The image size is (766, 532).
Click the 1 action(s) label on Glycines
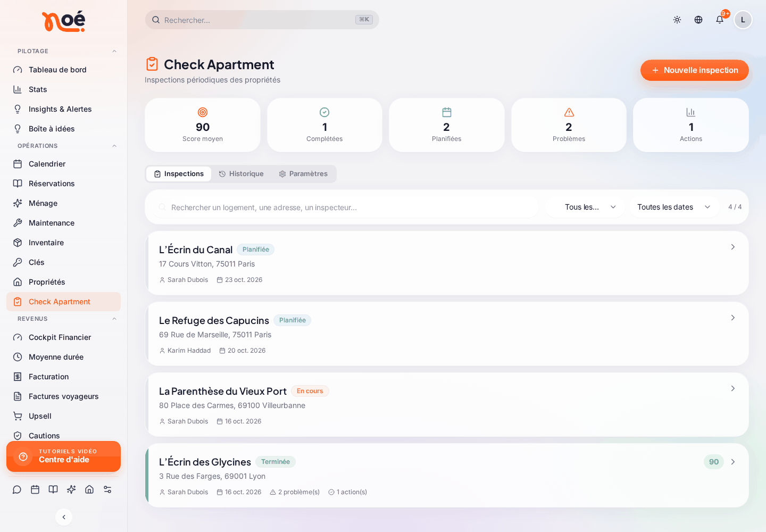point(348,492)
